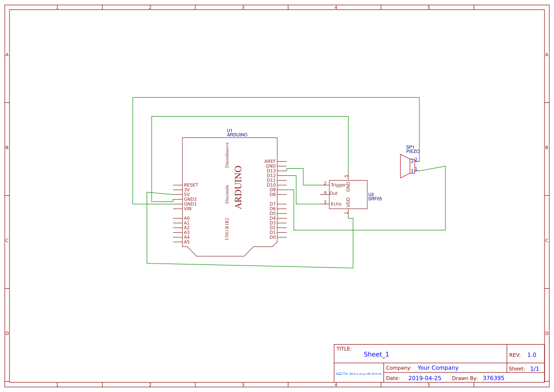
Task: Click the Sheet_1 title text
Action: coord(376,354)
